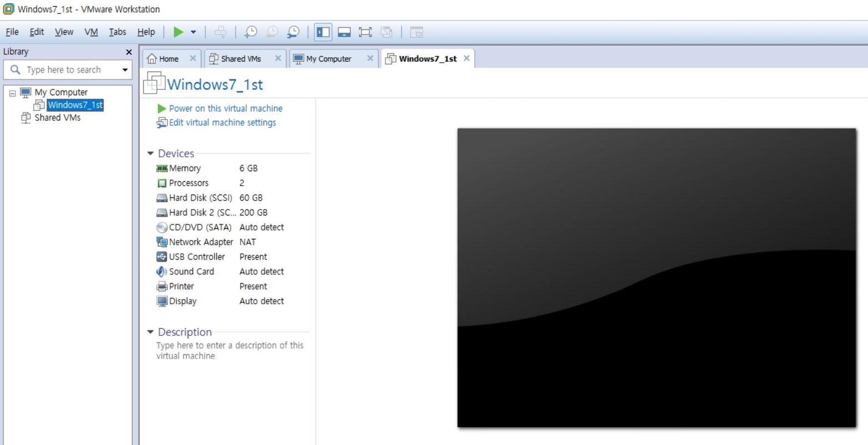Click the Network Adapter device icon
Viewport: 868px width, 445px height.
pyautogui.click(x=162, y=242)
